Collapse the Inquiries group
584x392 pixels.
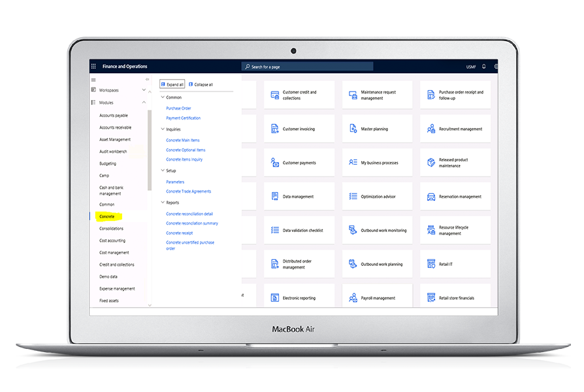(162, 129)
